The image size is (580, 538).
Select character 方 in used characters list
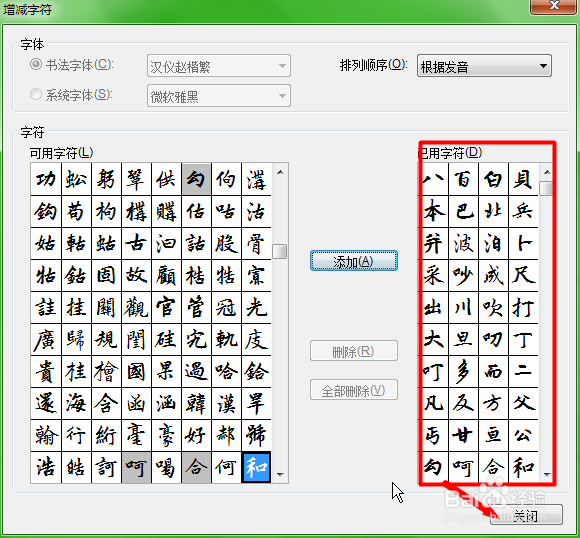[x=493, y=403]
